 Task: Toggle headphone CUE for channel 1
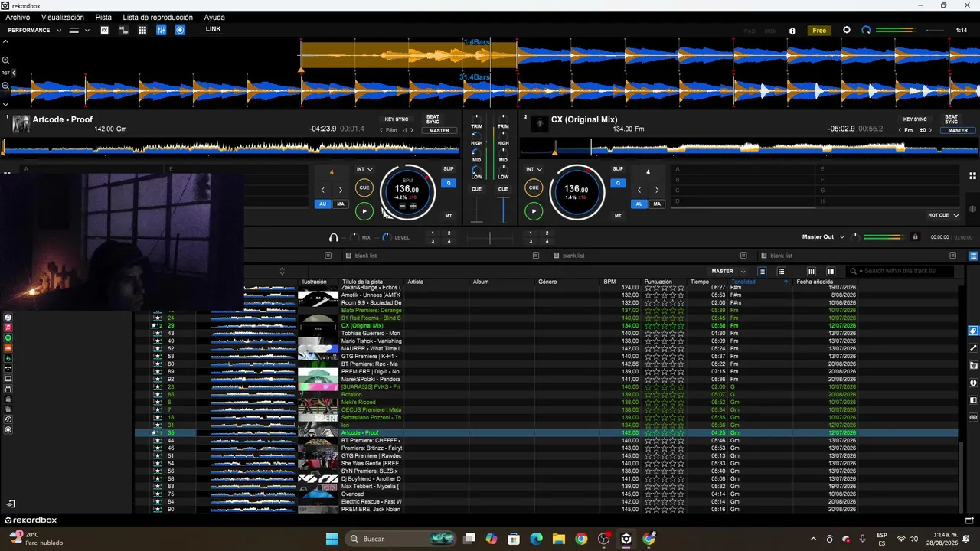pyautogui.click(x=476, y=189)
